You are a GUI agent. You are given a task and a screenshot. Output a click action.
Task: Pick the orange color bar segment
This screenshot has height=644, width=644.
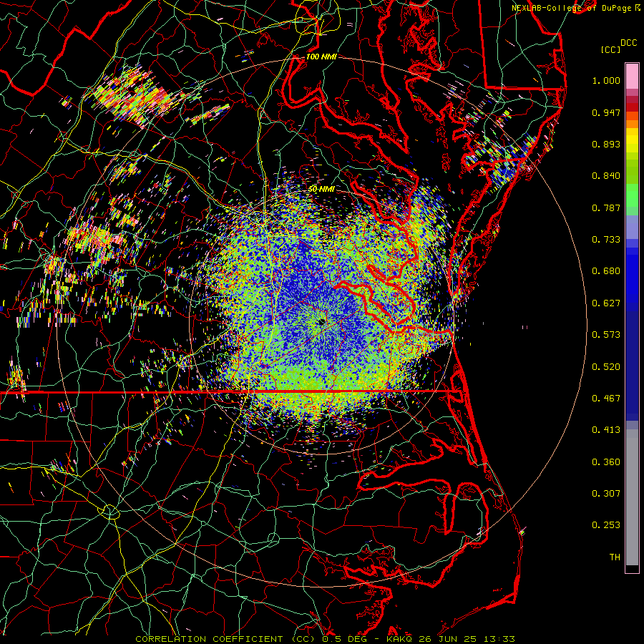(632, 124)
